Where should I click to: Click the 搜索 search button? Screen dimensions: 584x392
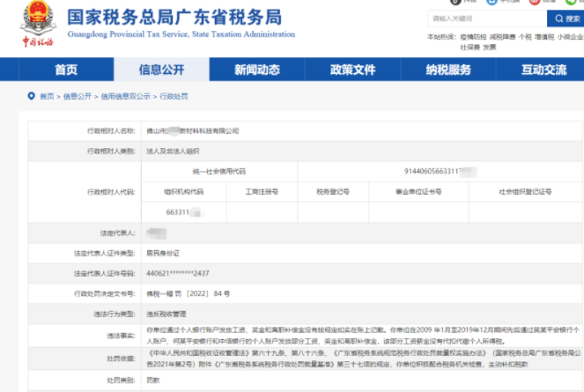(566, 18)
